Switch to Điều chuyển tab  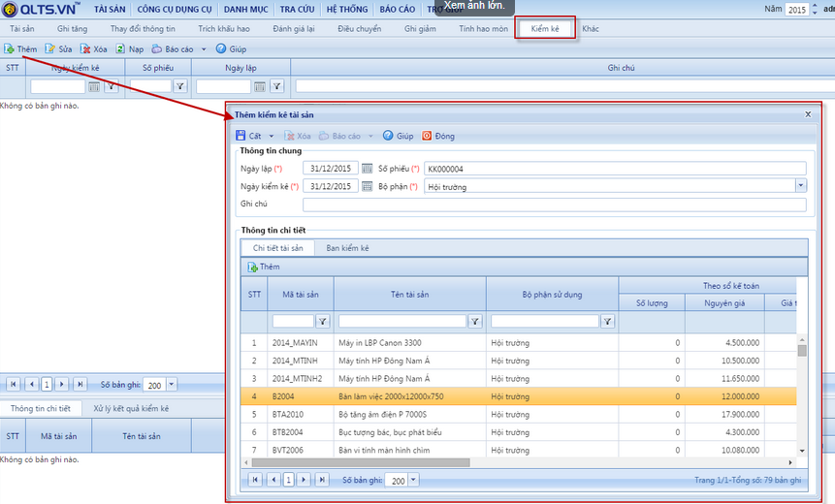tap(360, 29)
